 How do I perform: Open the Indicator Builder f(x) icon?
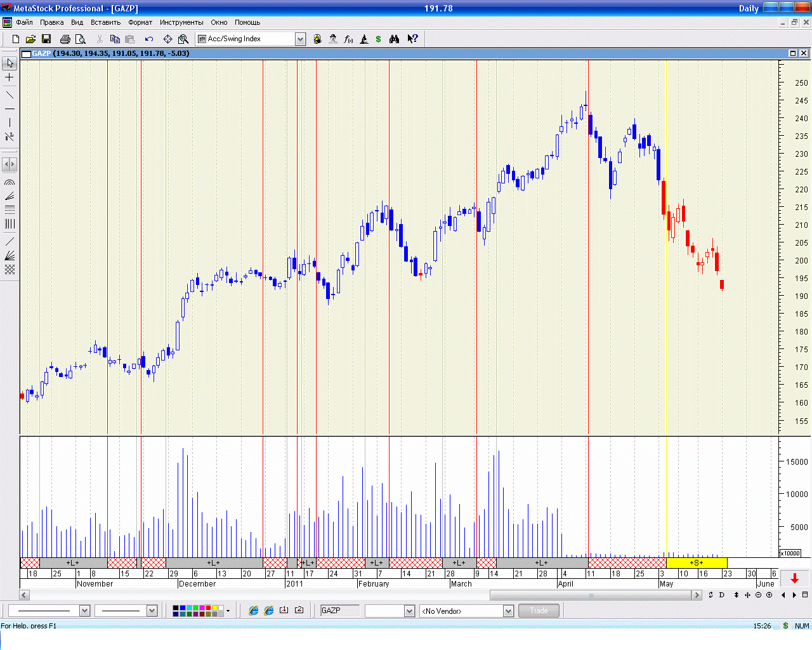click(x=348, y=39)
